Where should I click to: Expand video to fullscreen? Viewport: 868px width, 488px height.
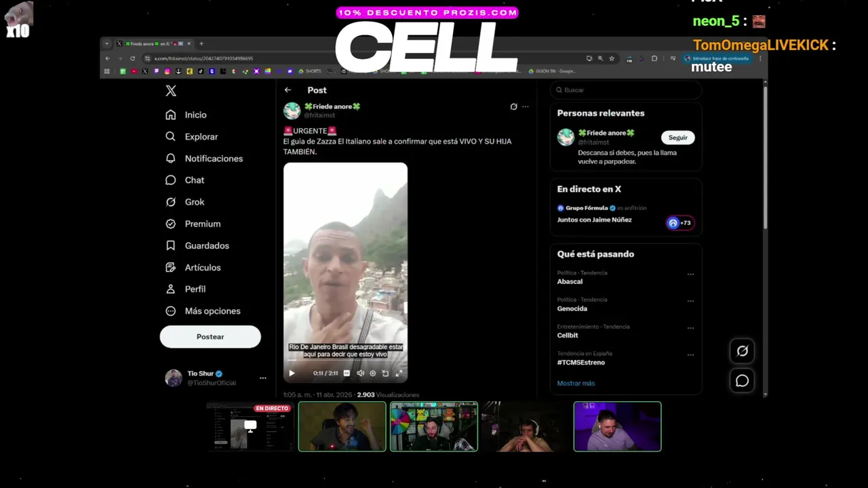click(x=399, y=373)
